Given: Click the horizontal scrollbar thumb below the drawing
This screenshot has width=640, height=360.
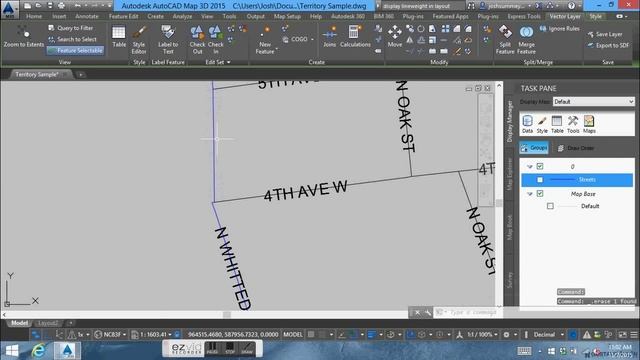Looking at the screenshot, I should pyautogui.click(x=227, y=315).
